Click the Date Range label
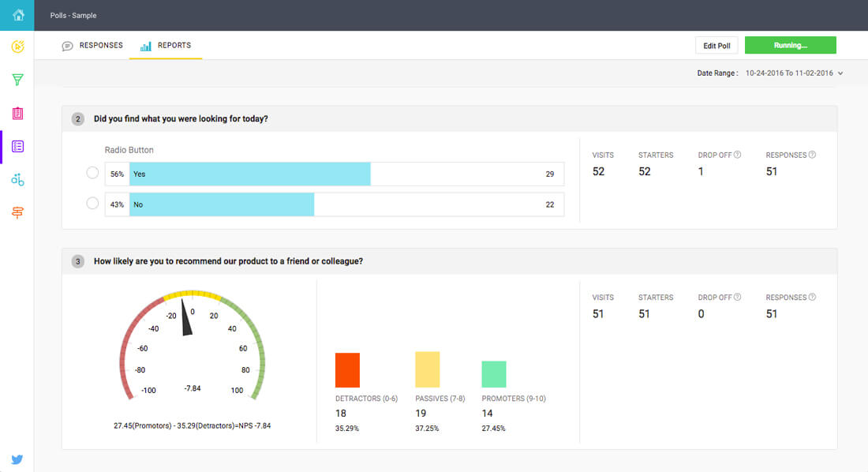The image size is (868, 472). 717,73
